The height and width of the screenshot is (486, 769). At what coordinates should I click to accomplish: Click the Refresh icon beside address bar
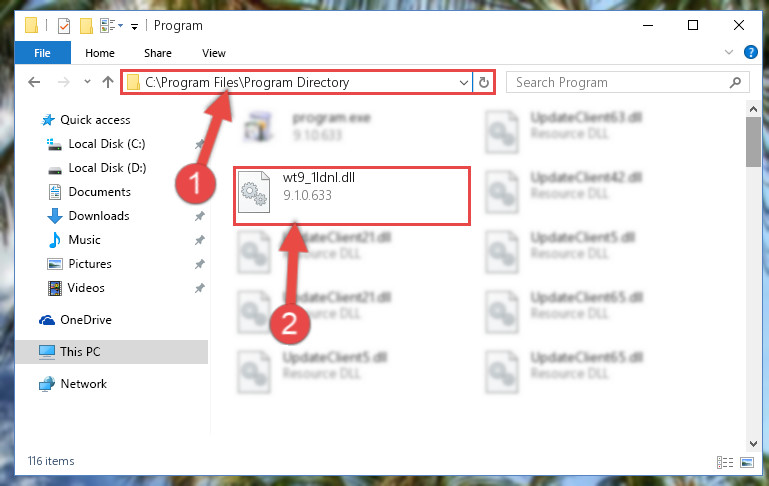484,82
